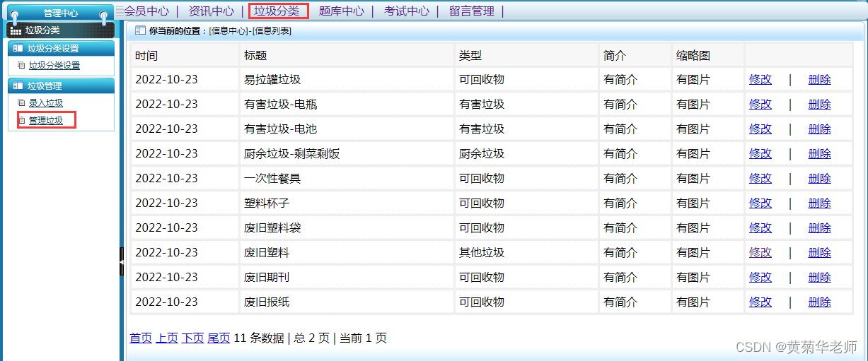Select the 厨余垃圾-剩菜剩饭 title cell
This screenshot has height=361, width=868.
click(347, 154)
